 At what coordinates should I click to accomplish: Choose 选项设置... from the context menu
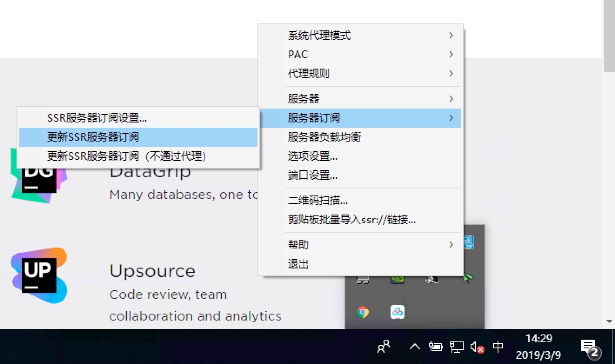312,156
